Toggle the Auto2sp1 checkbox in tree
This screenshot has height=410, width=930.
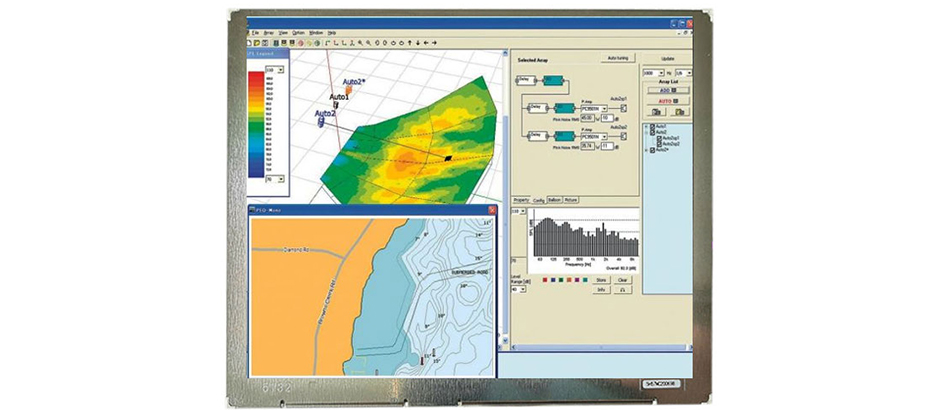coord(659,138)
